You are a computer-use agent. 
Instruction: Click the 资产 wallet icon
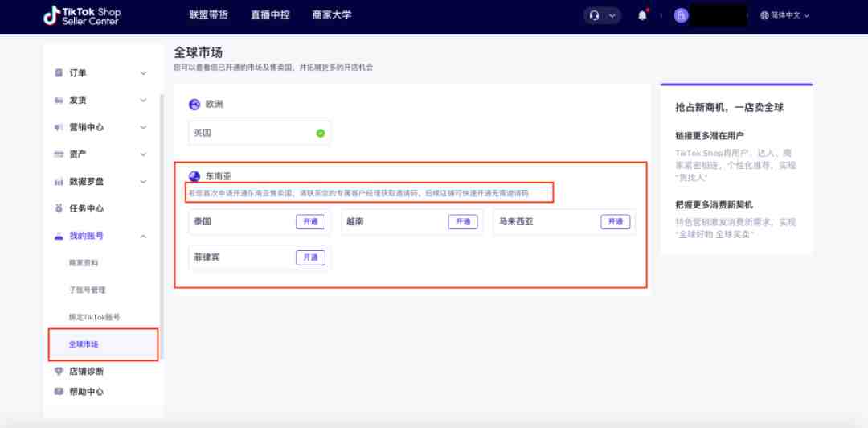point(59,154)
